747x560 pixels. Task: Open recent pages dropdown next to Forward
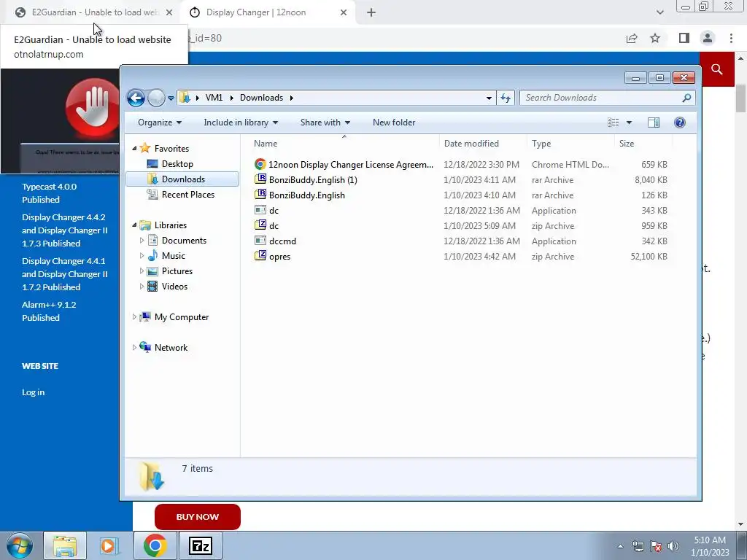(x=171, y=98)
